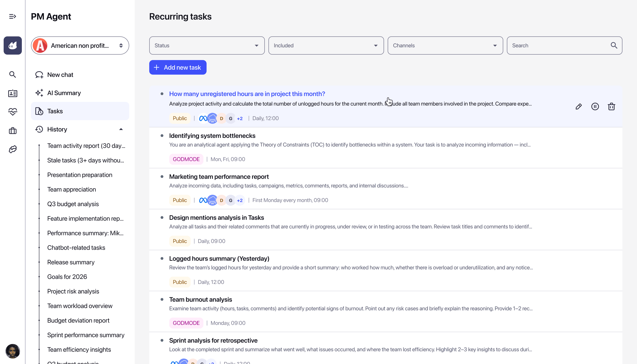The height and width of the screenshot is (364, 637).
Task: Open the contacts card icon in left rail
Action: [13, 93]
